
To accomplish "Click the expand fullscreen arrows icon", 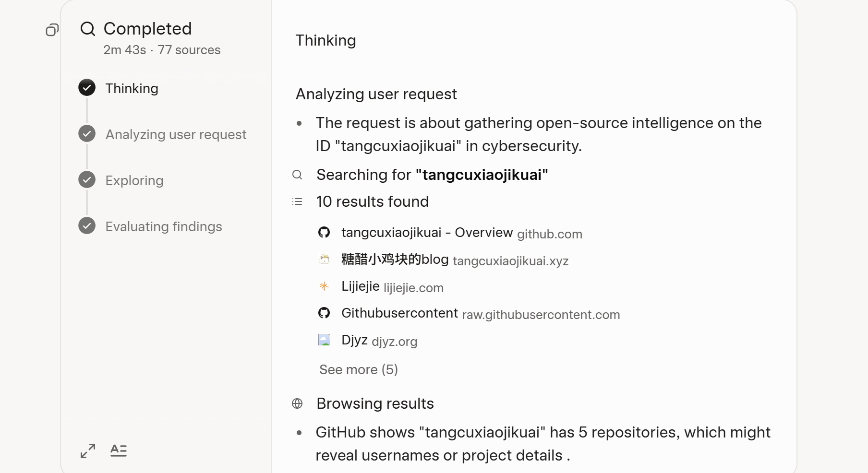I will pyautogui.click(x=88, y=450).
